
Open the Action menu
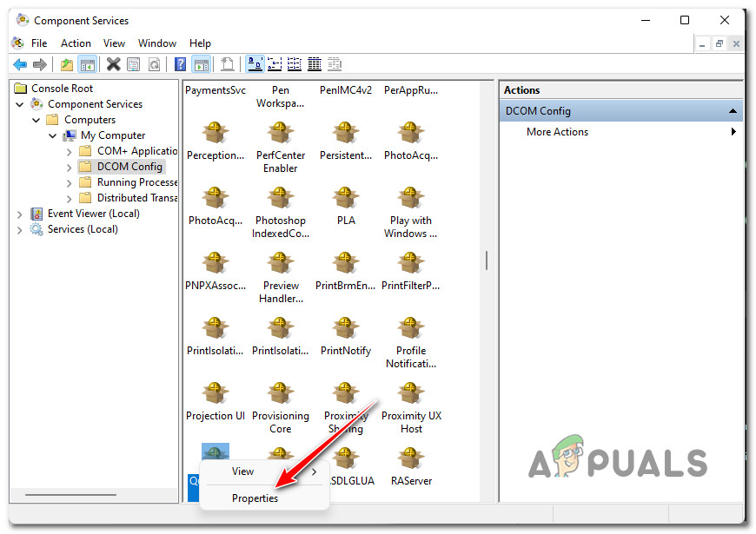pyautogui.click(x=76, y=43)
